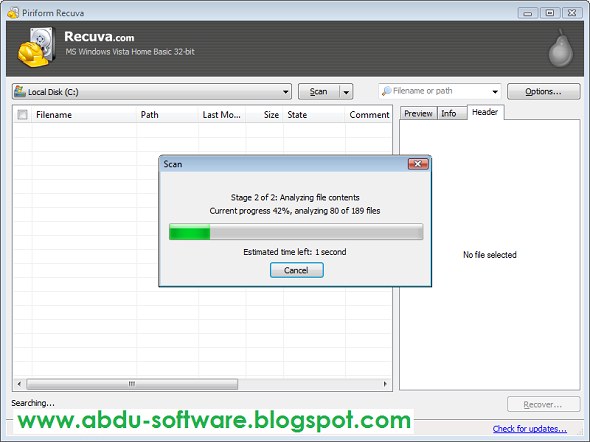Click the Piriform pear logo
590x442 pixels.
pyautogui.click(x=561, y=48)
